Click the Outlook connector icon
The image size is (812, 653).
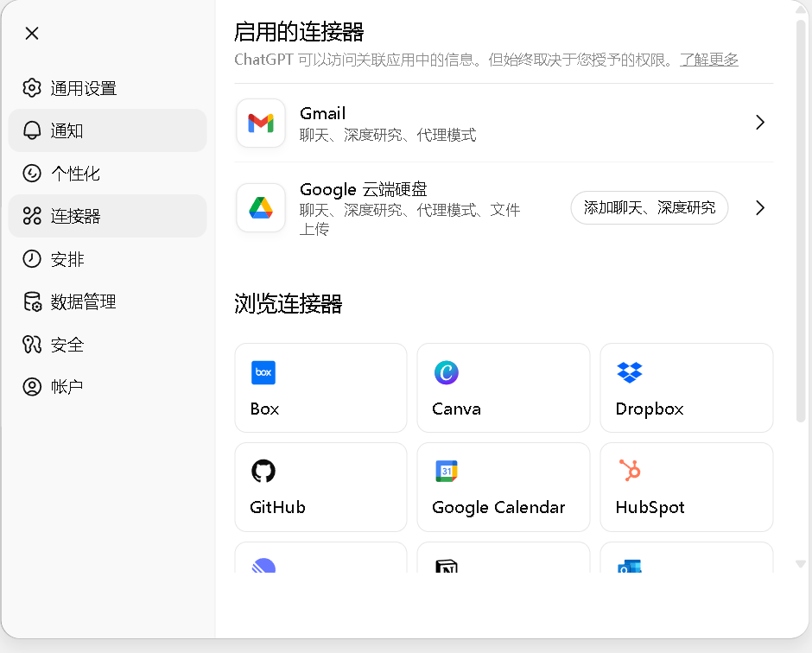[x=629, y=567]
